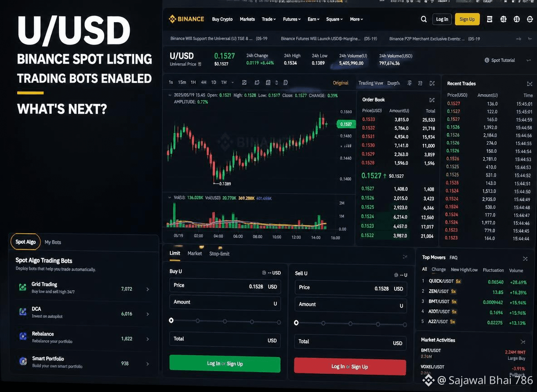Click the green Log In or Sign Up button
The width and height of the screenshot is (537, 392).
point(225,364)
